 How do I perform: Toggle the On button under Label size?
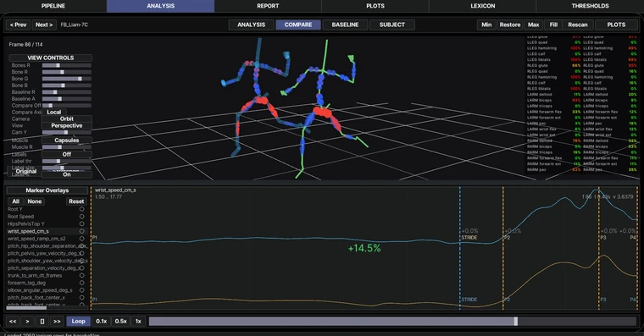pos(67,174)
